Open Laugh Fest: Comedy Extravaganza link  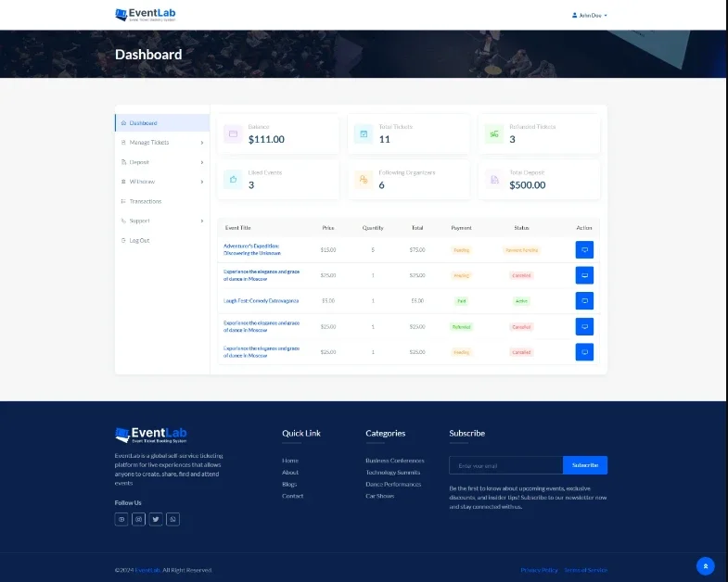[261, 301]
